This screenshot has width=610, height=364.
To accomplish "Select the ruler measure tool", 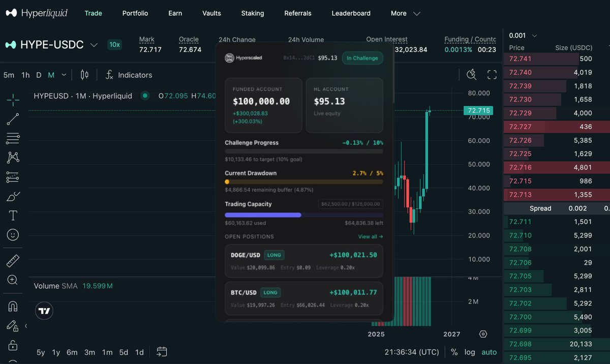I will 13,261.
